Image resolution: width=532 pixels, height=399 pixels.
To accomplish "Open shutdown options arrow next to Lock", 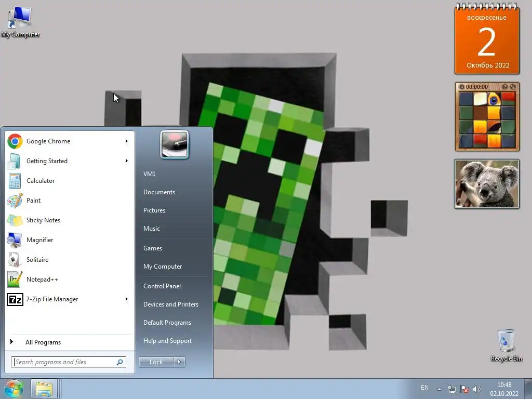I will (x=179, y=362).
